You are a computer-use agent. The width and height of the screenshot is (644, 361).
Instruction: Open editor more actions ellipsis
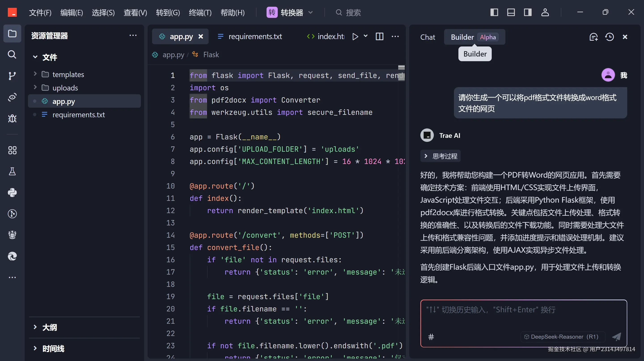click(x=395, y=36)
